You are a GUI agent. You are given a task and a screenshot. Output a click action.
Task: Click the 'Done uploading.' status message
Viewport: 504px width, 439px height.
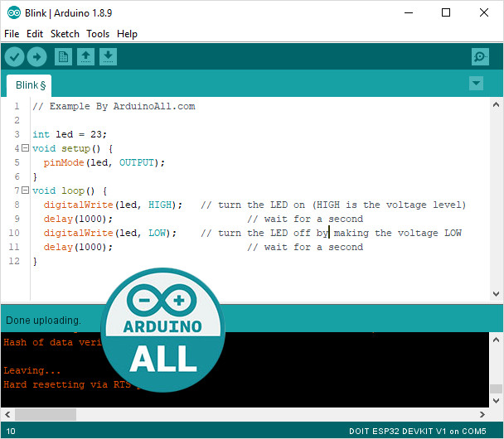tap(43, 321)
